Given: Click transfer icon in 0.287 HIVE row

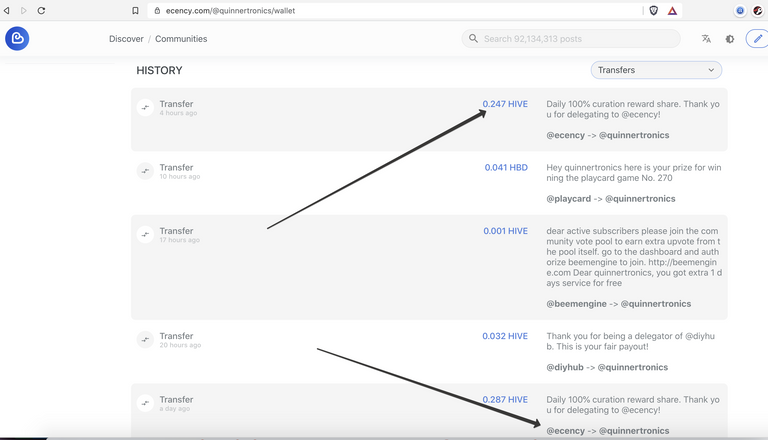Looking at the screenshot, I should (x=145, y=403).
